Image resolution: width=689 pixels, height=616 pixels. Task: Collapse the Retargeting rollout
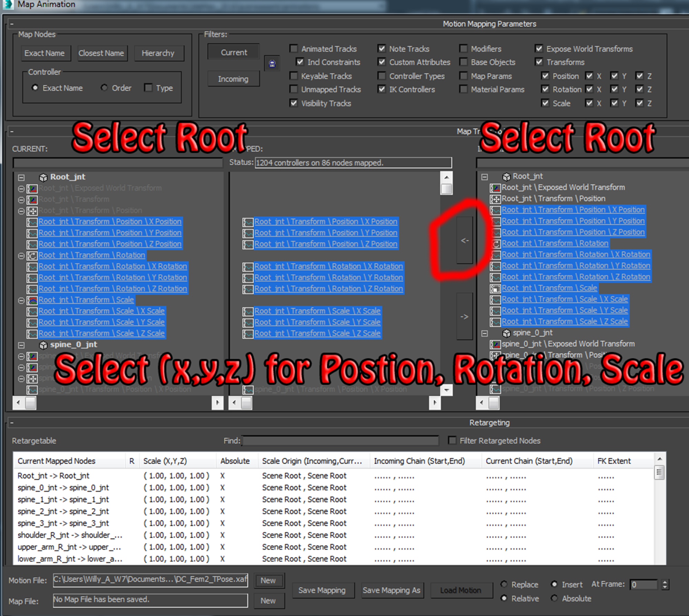point(12,422)
